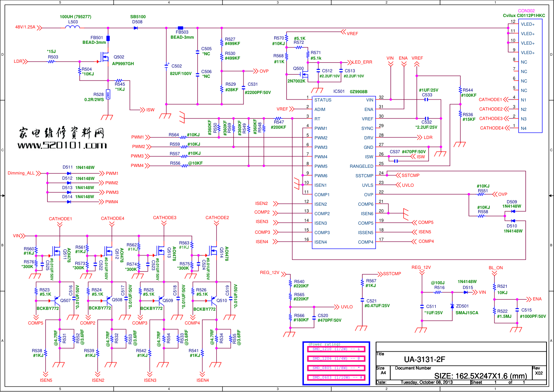
Task: Click the CON302 connector designator
Action: pyautogui.click(x=526, y=11)
